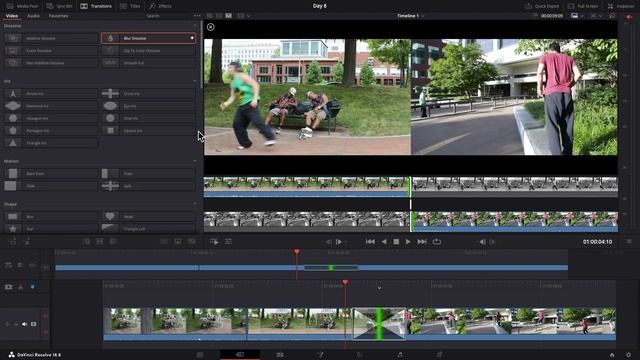Switch to the Edit page icon
Image resolution: width=640 pixels, height=360 pixels.
280,355
